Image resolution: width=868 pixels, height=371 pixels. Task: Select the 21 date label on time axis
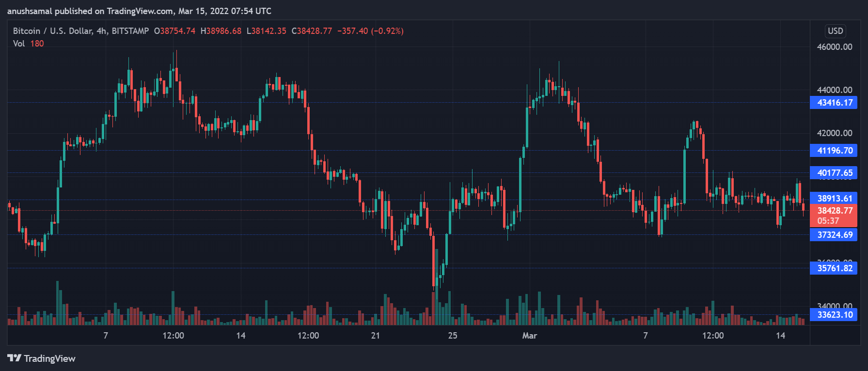pos(376,336)
